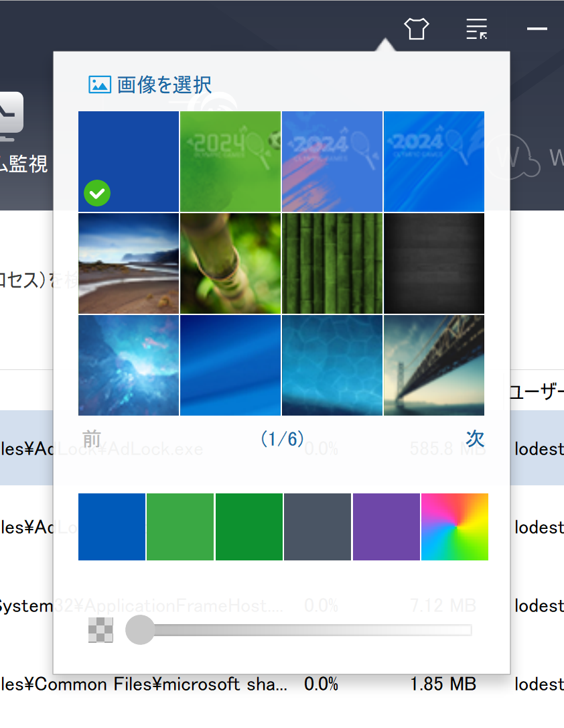Select the blue hexagon pattern thumbnail
Screen dimensions: 564x728
click(x=332, y=365)
